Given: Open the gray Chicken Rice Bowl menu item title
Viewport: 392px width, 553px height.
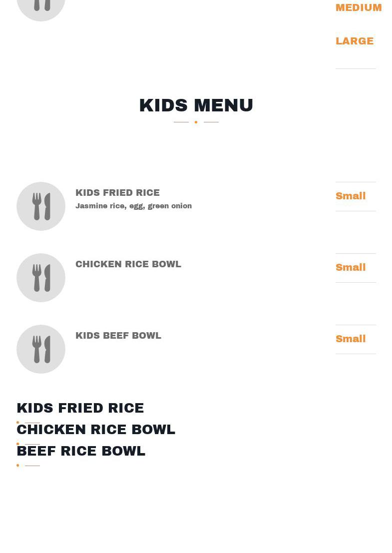Looking at the screenshot, I should click(x=128, y=264).
